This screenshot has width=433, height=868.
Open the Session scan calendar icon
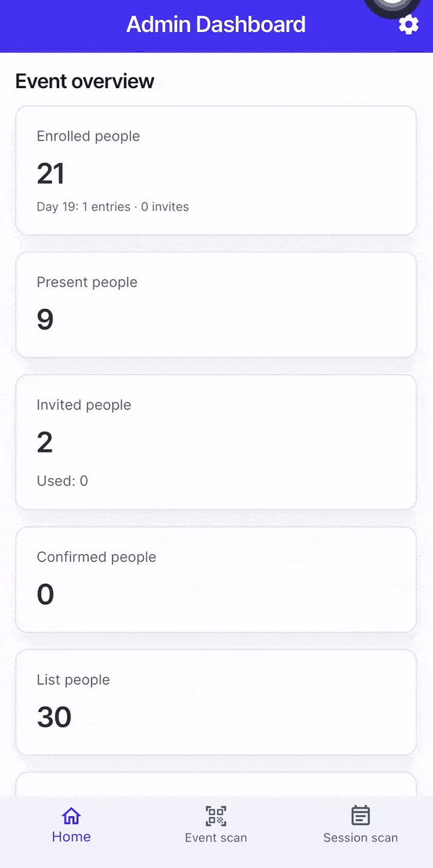tap(360, 815)
